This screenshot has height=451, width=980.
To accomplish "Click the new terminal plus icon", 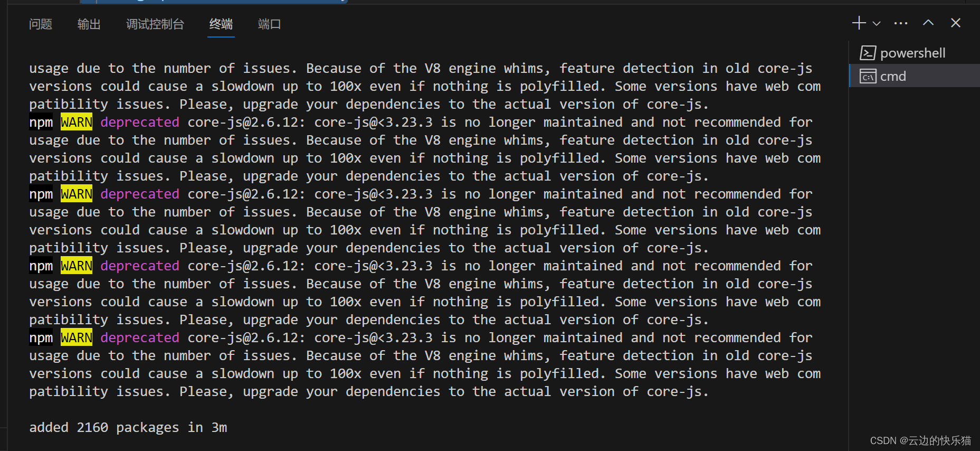I will 859,23.
